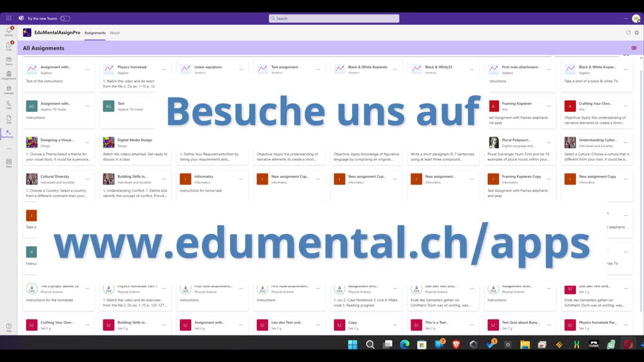Click the EduMentalAssignPro app logo

coord(27,33)
